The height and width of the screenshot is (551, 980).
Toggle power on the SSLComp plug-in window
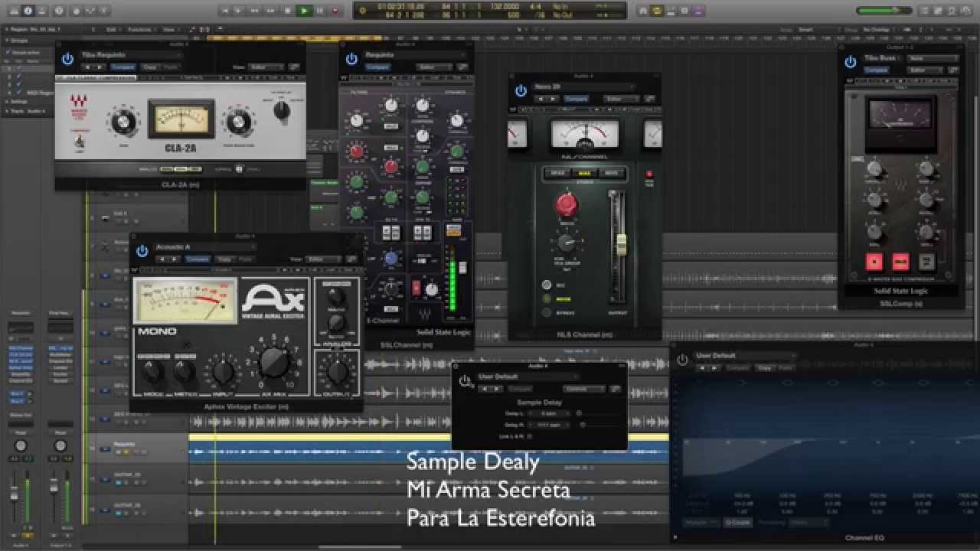point(850,62)
